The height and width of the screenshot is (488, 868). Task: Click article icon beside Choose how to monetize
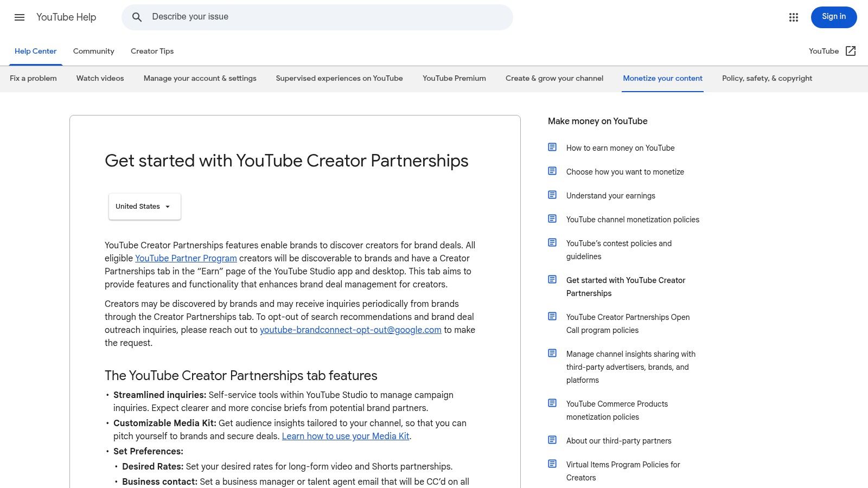tap(552, 171)
